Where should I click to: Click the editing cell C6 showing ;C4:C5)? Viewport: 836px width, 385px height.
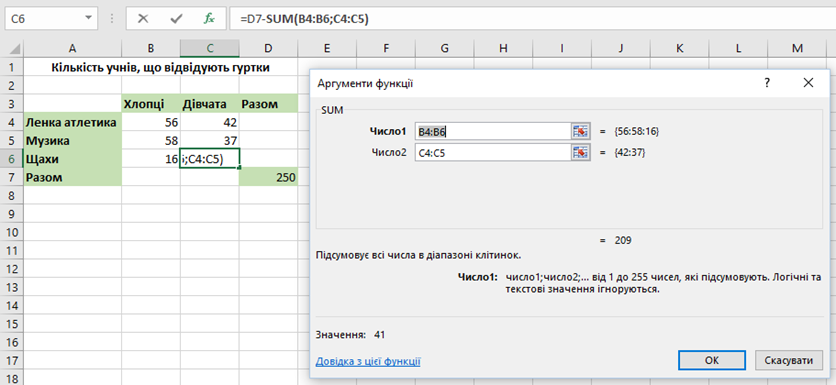(x=210, y=159)
